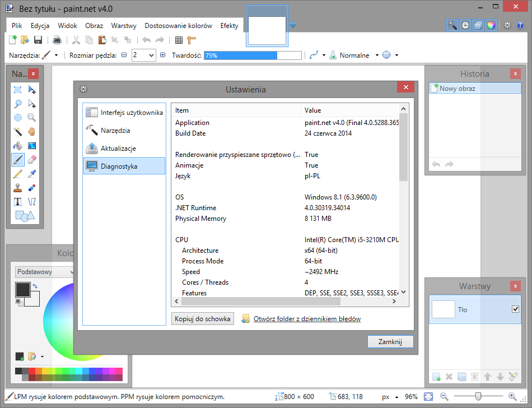Select the Move Selection tool
Screen dimensions: 532x408
(x=32, y=104)
